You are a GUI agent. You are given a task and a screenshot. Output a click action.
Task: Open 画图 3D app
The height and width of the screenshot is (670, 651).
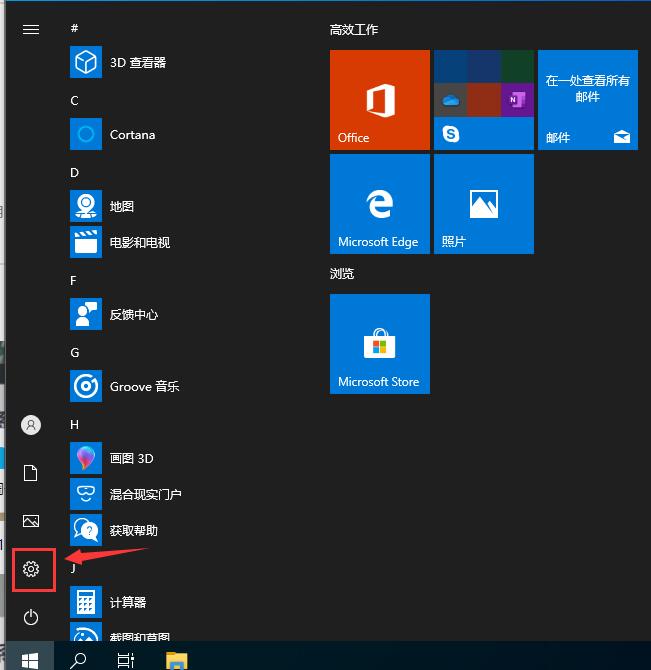(131, 458)
